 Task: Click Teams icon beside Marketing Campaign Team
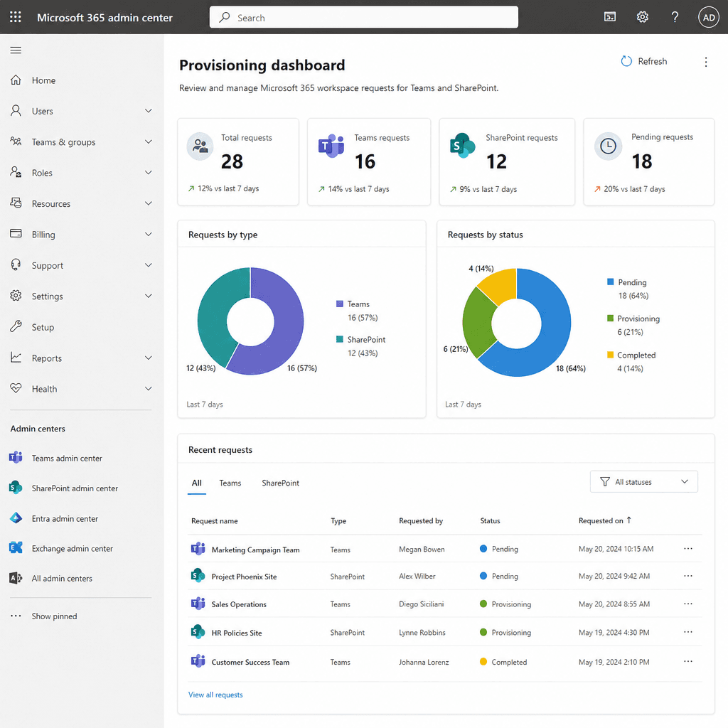[198, 548]
